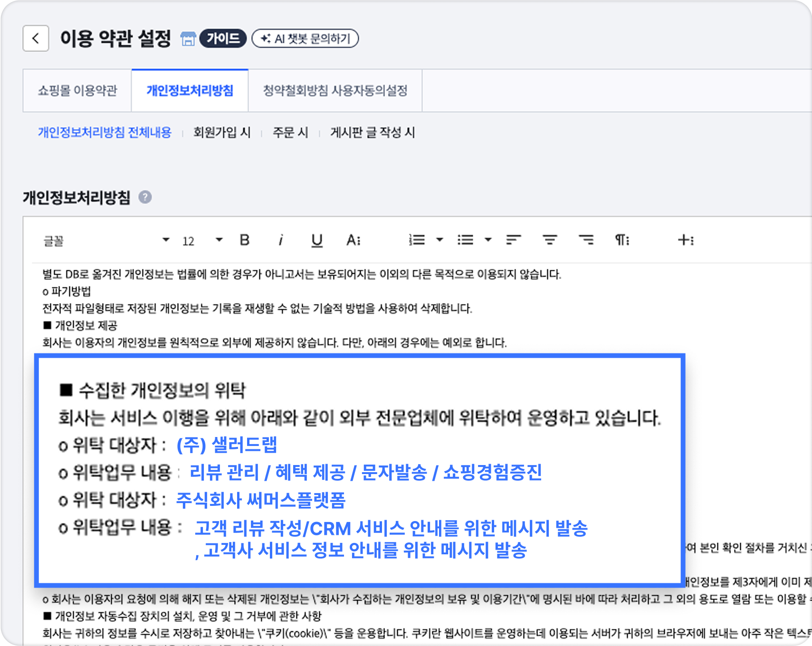Toggle bold formatting
Screen dimensions: 812x646
[245, 240]
